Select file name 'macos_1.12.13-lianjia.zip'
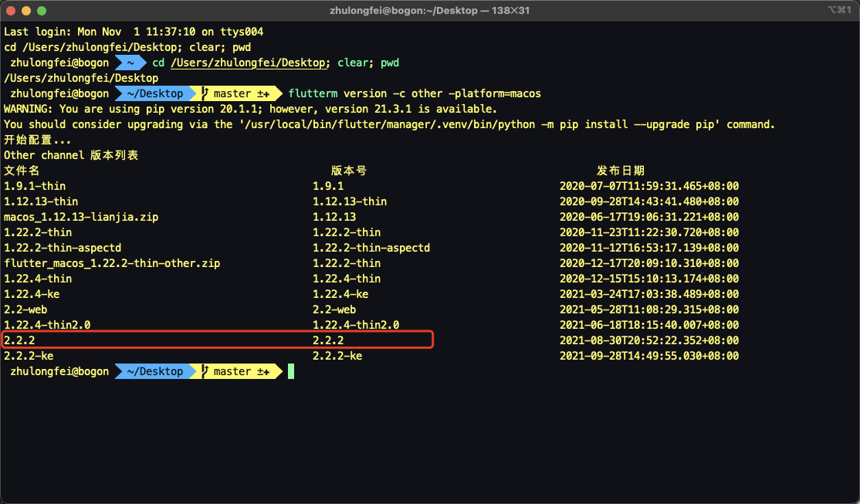860x504 pixels. point(81,217)
